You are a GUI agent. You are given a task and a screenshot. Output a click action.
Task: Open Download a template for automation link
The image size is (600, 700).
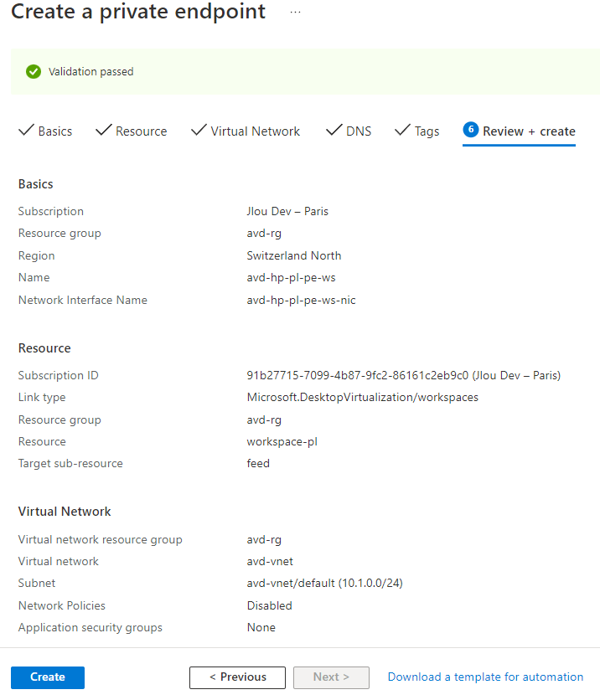pos(486,677)
